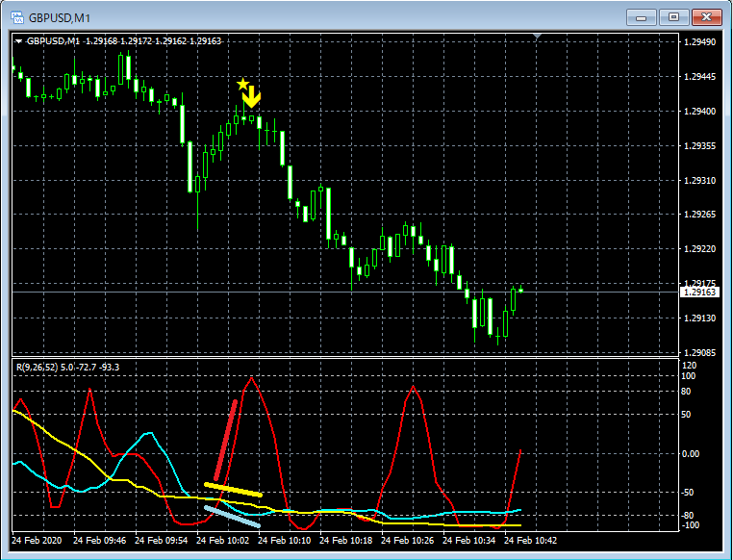Click the R(9,26,52) indicator label
The width and height of the screenshot is (733, 560).
pos(37,368)
